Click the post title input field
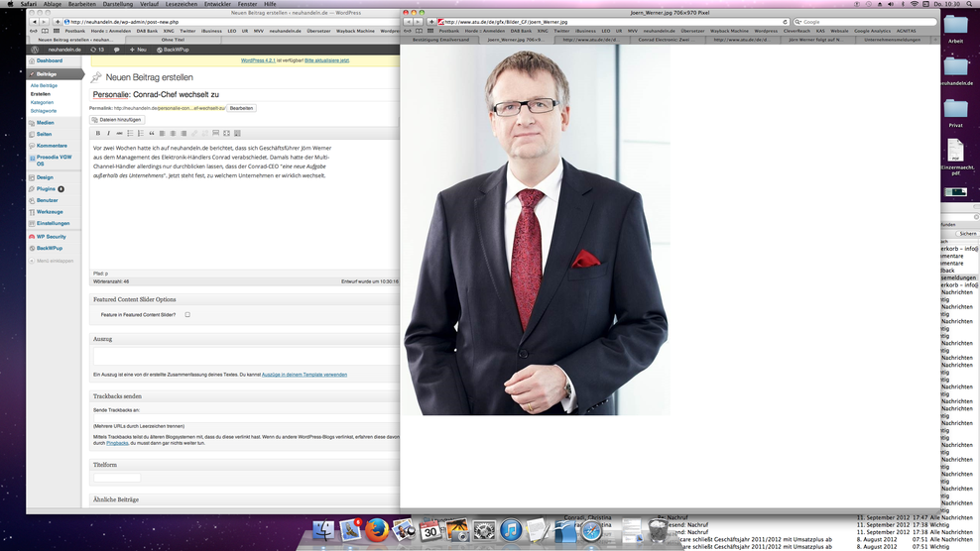This screenshot has height=551, width=980. pos(244,94)
